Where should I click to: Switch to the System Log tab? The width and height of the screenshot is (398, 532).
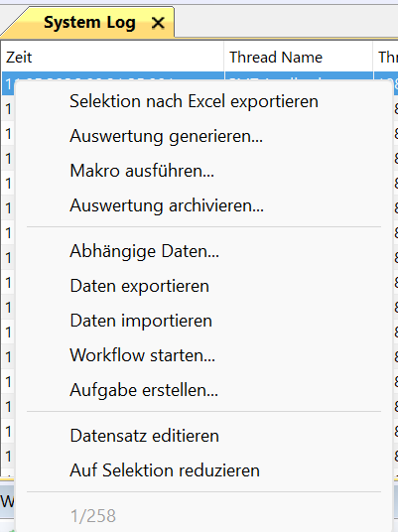point(89,23)
